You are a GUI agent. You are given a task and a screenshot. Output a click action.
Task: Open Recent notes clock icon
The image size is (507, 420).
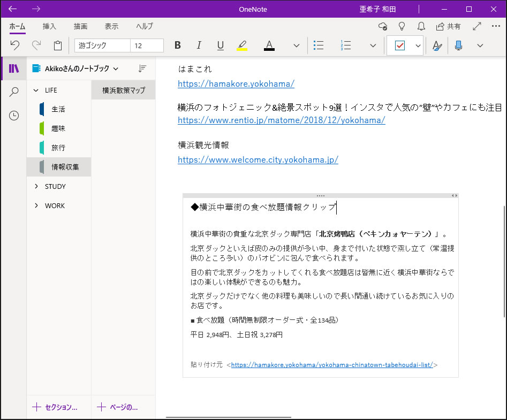[x=14, y=116]
